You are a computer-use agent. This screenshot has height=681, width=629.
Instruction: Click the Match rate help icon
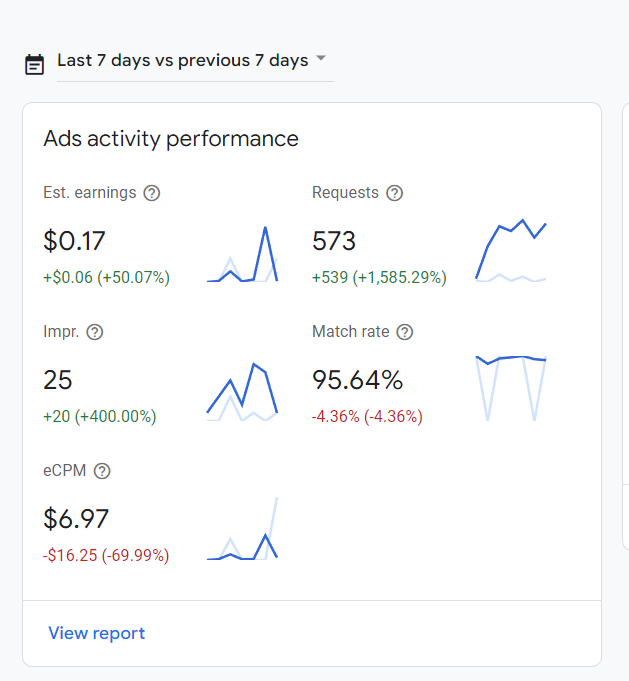tap(405, 332)
